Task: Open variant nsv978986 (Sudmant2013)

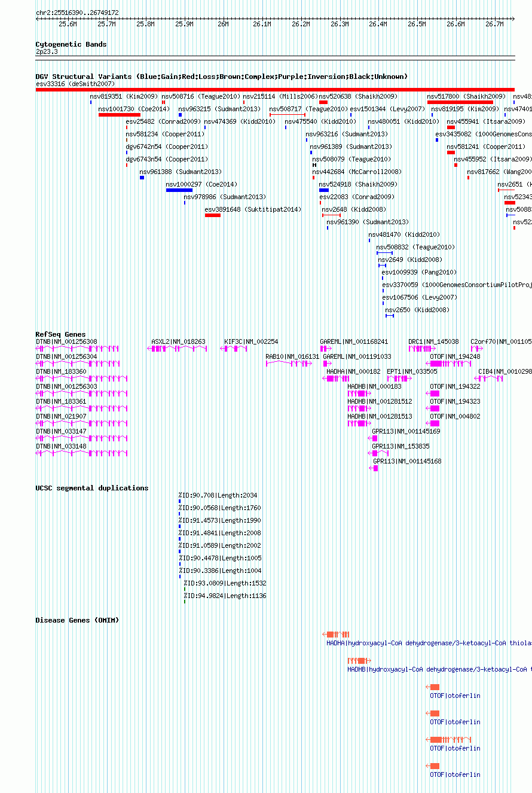Action: (x=225, y=197)
